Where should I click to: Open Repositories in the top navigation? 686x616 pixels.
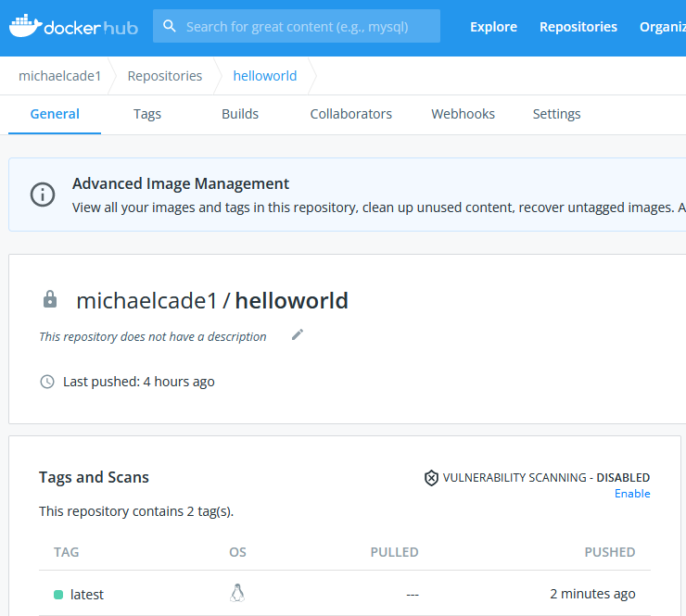(578, 27)
